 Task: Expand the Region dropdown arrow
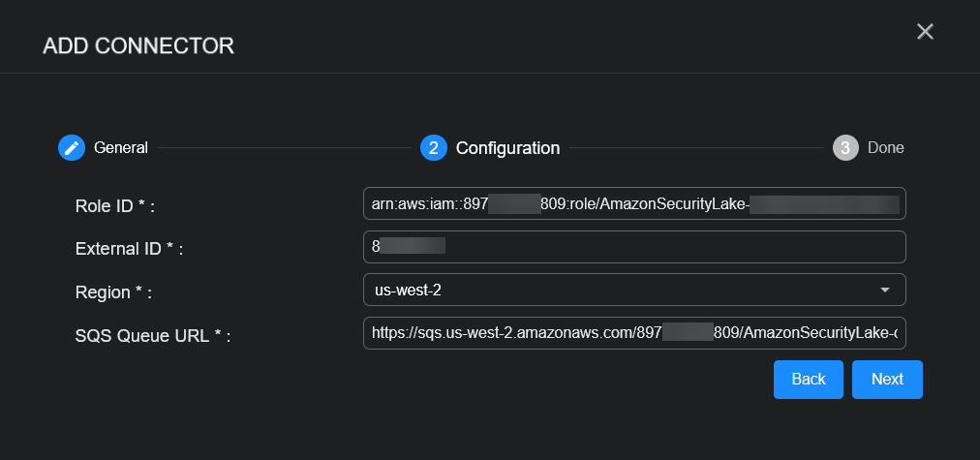pyautogui.click(x=884, y=290)
